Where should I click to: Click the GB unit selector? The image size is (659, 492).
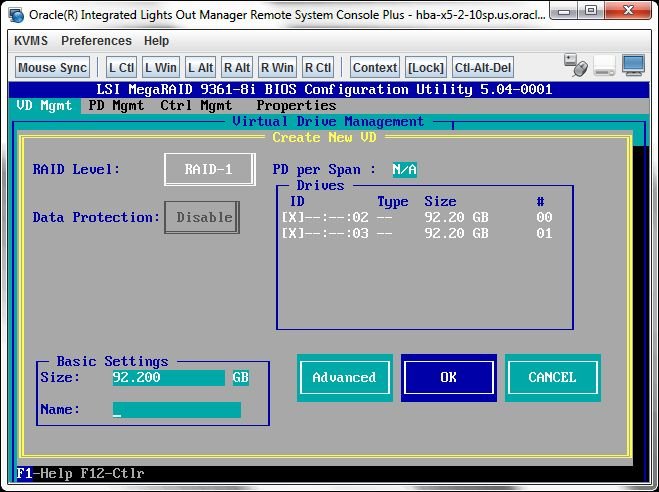tap(241, 377)
